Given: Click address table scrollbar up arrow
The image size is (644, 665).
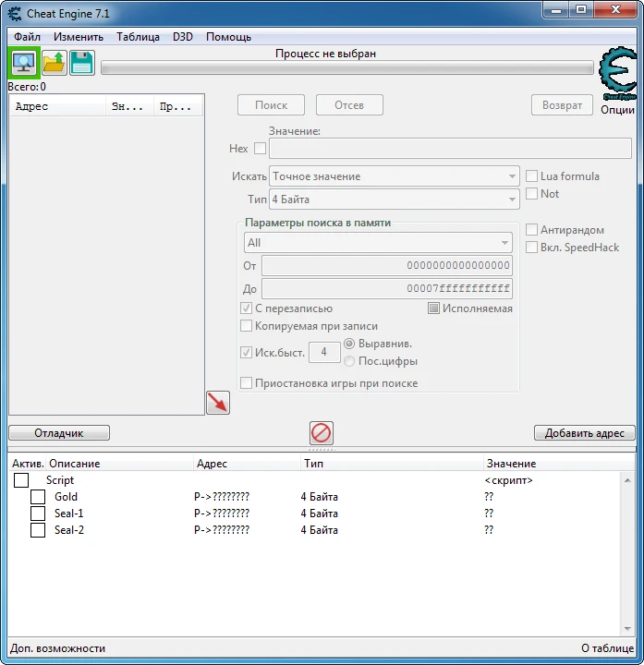Looking at the screenshot, I should pos(627,480).
